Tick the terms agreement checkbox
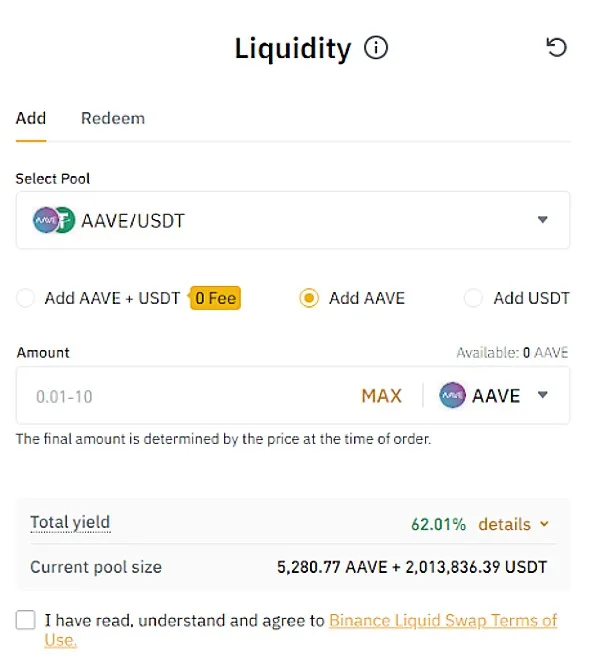This screenshot has width=600, height=659. tap(26, 620)
